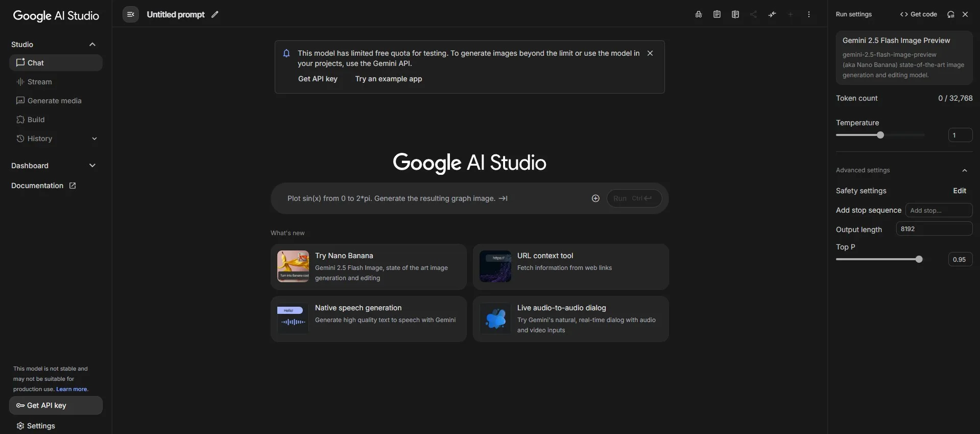Expand the History submenu chevron

pyautogui.click(x=94, y=139)
